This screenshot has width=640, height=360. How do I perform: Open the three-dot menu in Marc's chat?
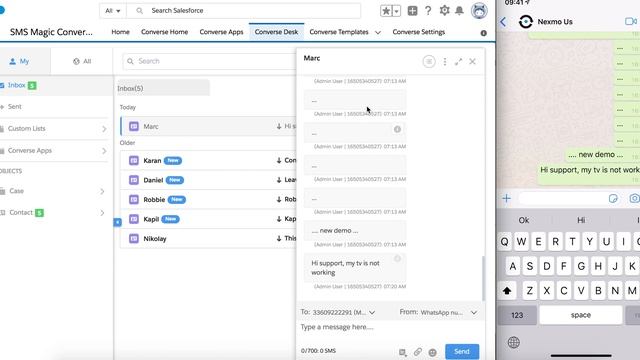445,62
